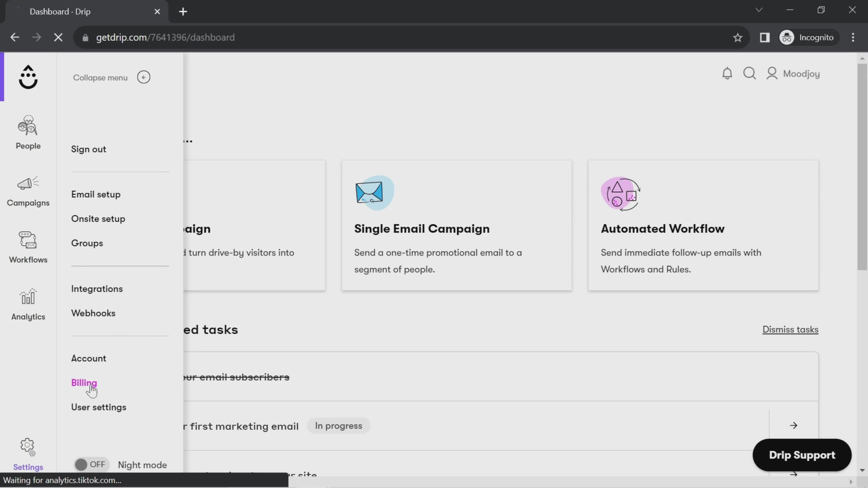This screenshot has width=868, height=488.
Task: Open Campaigns section from sidebar
Action: pyautogui.click(x=28, y=191)
